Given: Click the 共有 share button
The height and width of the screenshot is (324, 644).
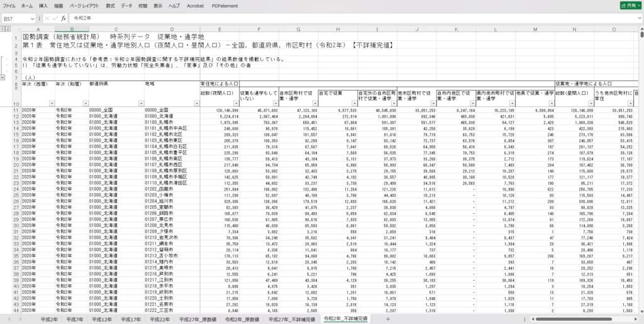Looking at the screenshot, I should [631, 6].
